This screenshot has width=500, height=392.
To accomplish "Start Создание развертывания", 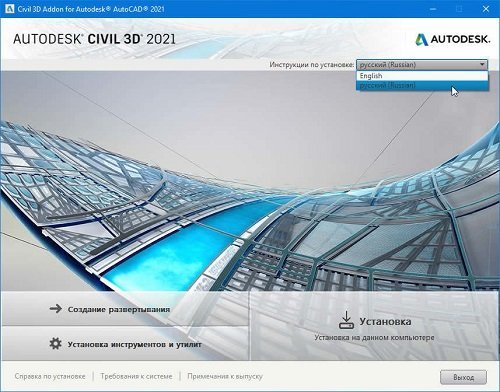I will tap(125, 309).
